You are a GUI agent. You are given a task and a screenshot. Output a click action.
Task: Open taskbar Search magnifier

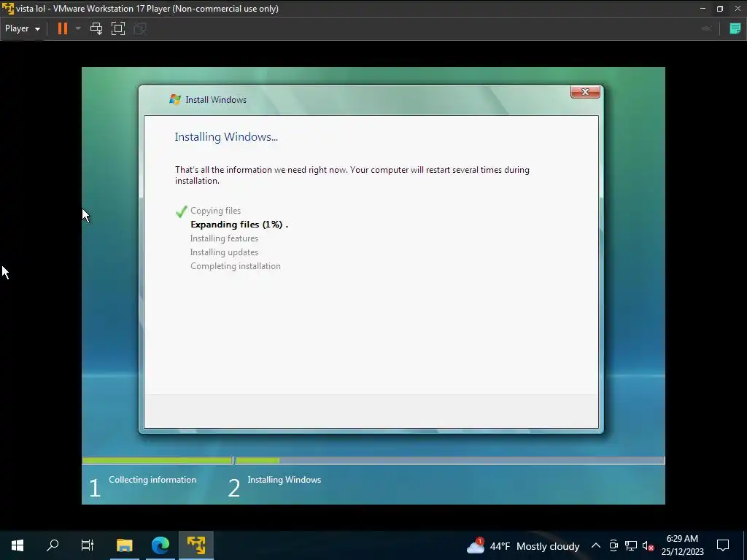(x=53, y=545)
